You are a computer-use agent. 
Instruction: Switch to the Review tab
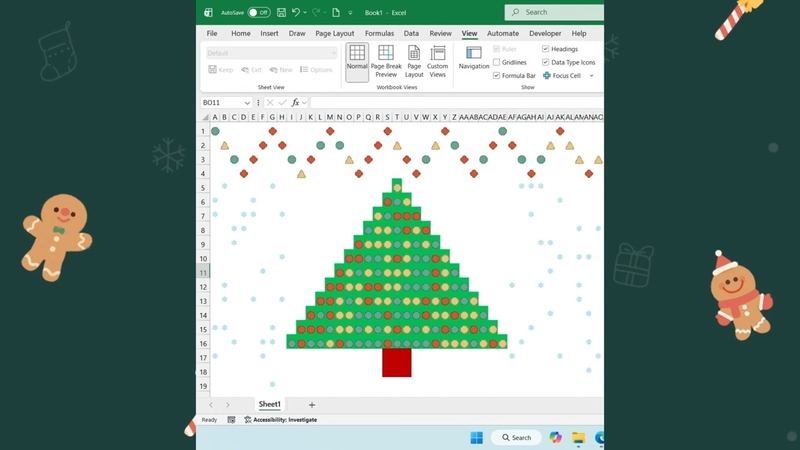[x=440, y=33]
